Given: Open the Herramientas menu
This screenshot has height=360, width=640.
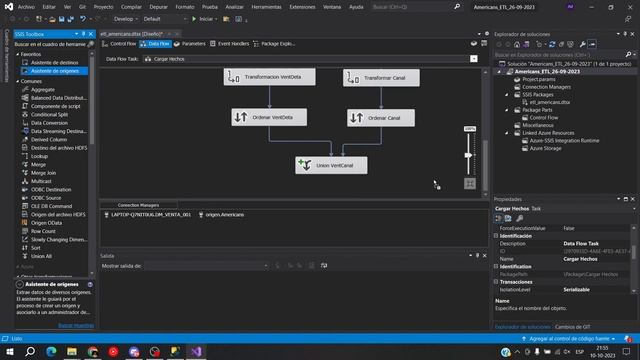Looking at the screenshot, I should point(267,7).
